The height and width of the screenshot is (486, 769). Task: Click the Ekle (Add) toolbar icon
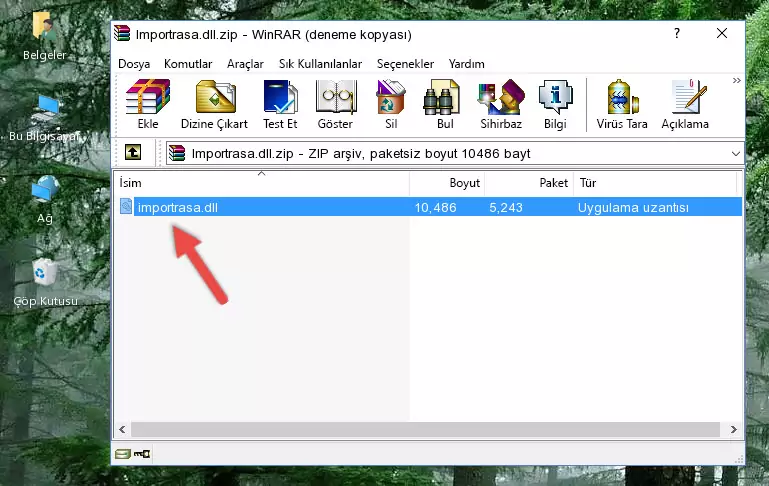[x=148, y=104]
